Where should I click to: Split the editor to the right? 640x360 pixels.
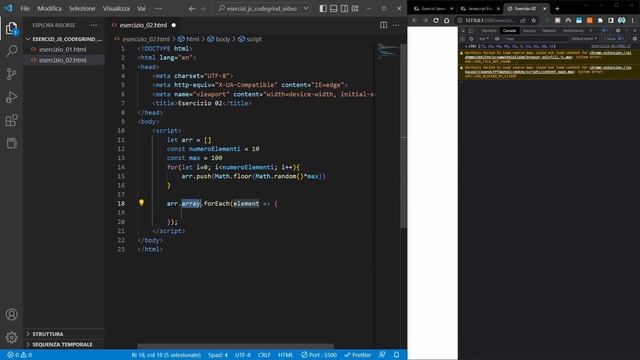(x=384, y=25)
